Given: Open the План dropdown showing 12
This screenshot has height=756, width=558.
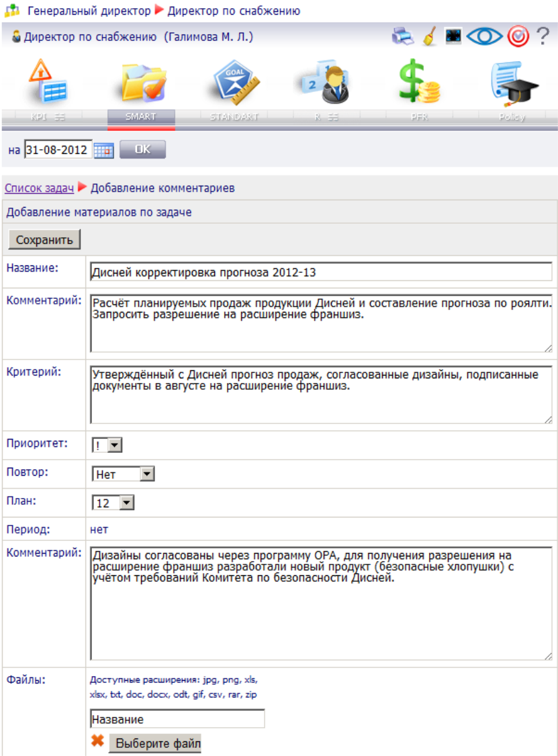Looking at the screenshot, I should pos(113,503).
